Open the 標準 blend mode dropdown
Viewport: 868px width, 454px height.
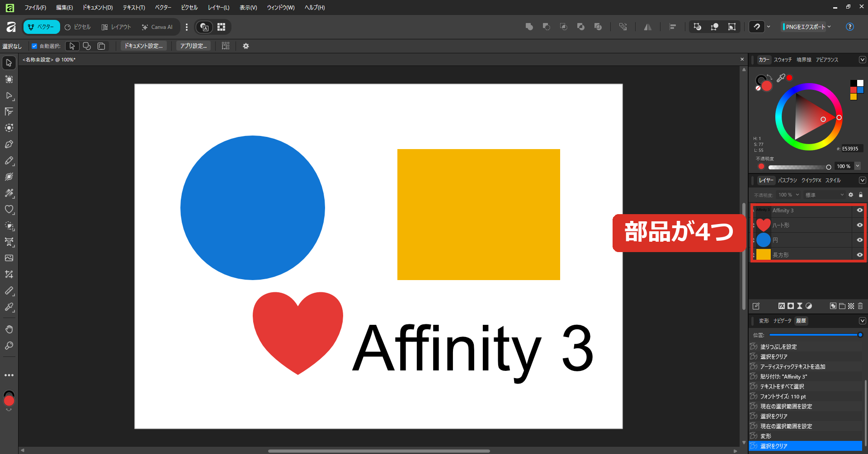824,195
